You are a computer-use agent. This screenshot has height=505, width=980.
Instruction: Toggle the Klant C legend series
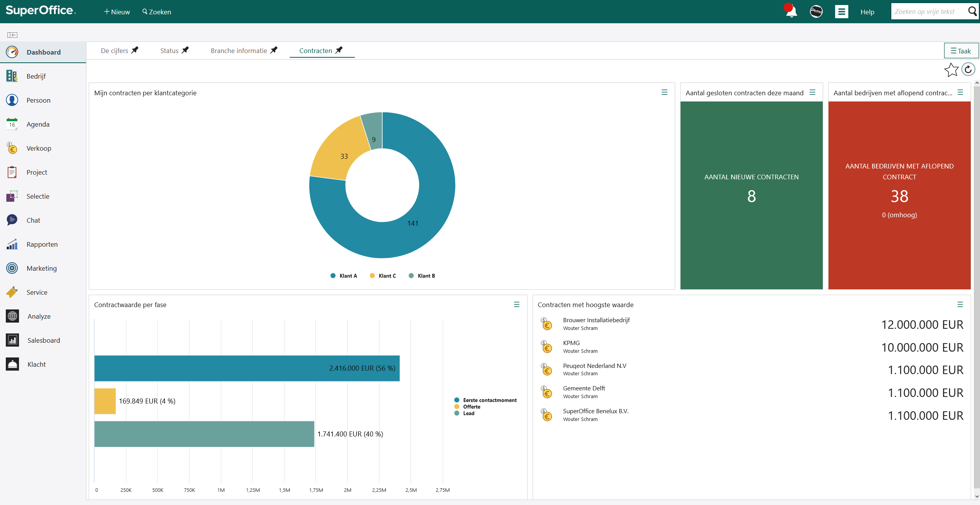pos(383,276)
